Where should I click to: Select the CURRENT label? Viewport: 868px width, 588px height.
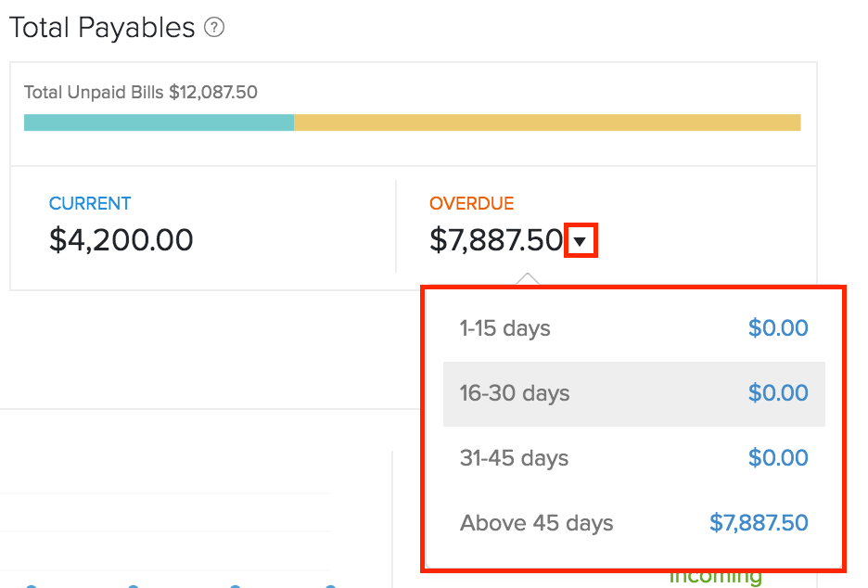click(x=90, y=204)
